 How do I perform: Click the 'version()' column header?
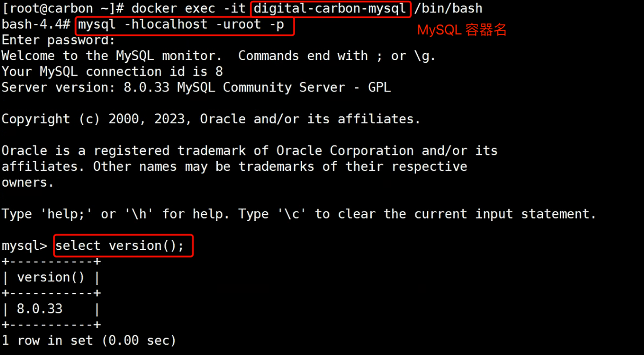51,277
